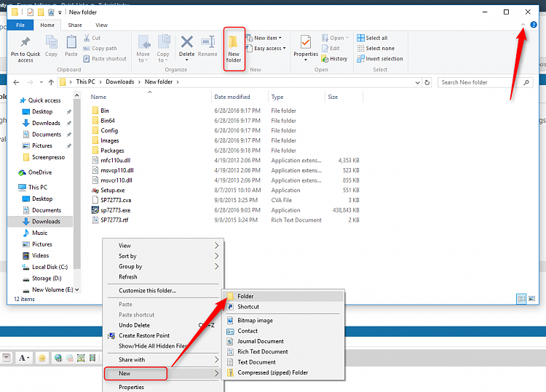546x392 pixels.
Task: Select Downloads under This PC
Action: (x=46, y=222)
